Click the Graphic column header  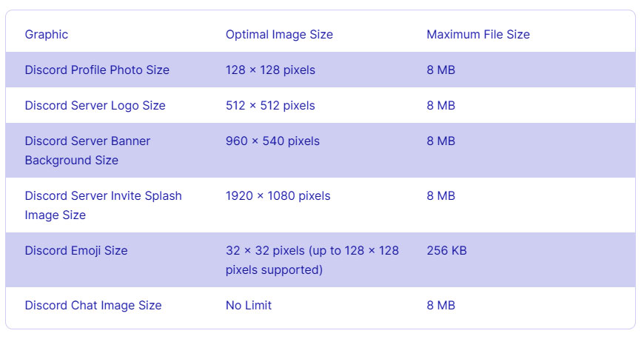[47, 34]
